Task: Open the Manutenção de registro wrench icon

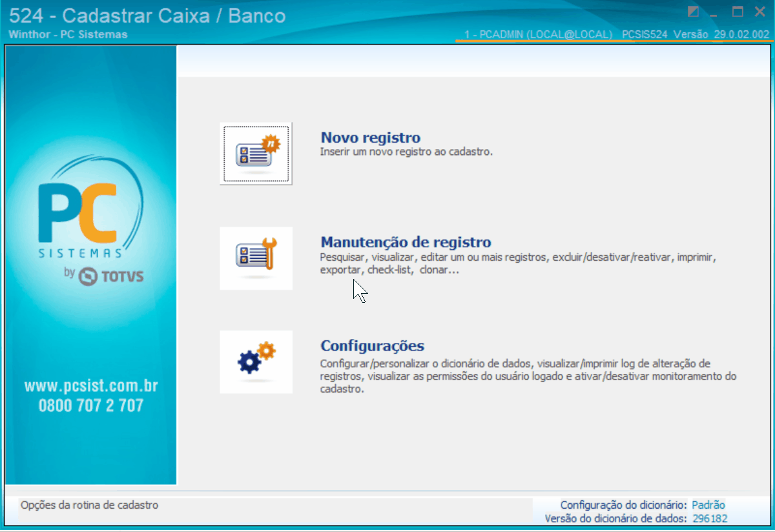Action: 256,258
